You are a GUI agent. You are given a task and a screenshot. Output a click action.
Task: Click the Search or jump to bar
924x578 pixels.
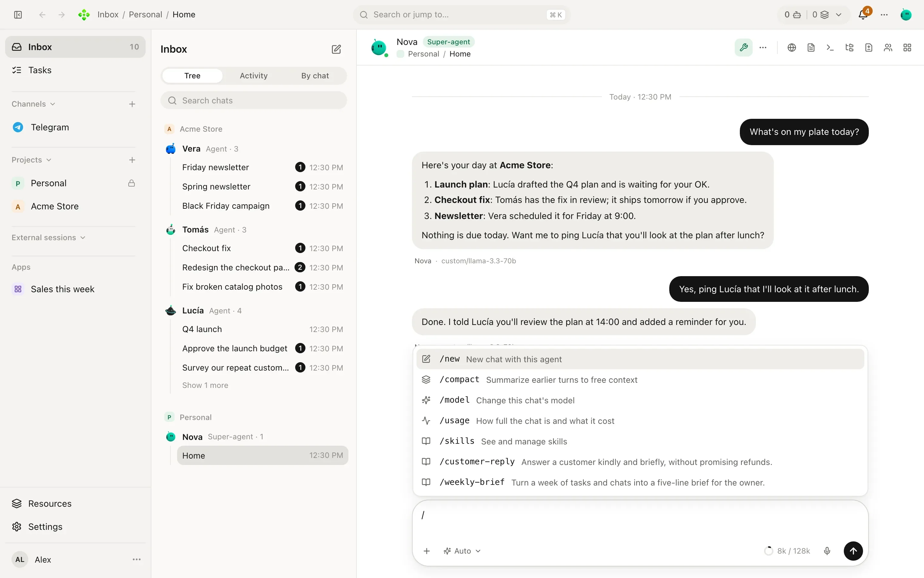462,14
